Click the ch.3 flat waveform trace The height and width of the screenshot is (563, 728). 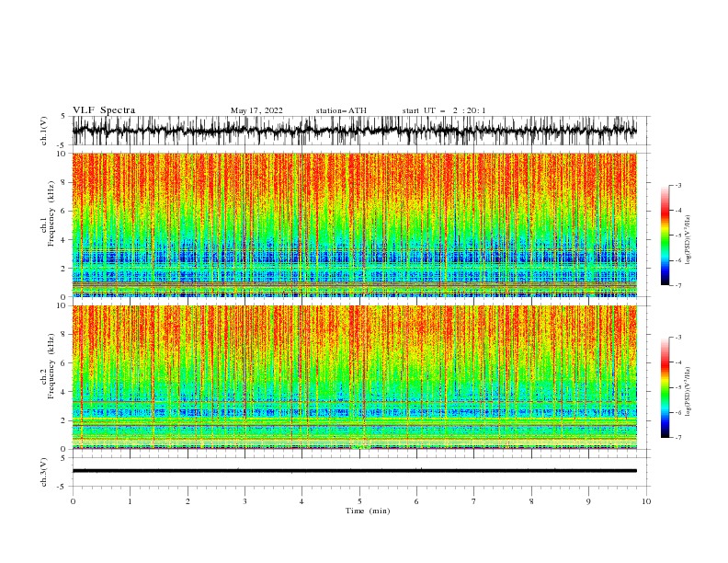(x=355, y=471)
